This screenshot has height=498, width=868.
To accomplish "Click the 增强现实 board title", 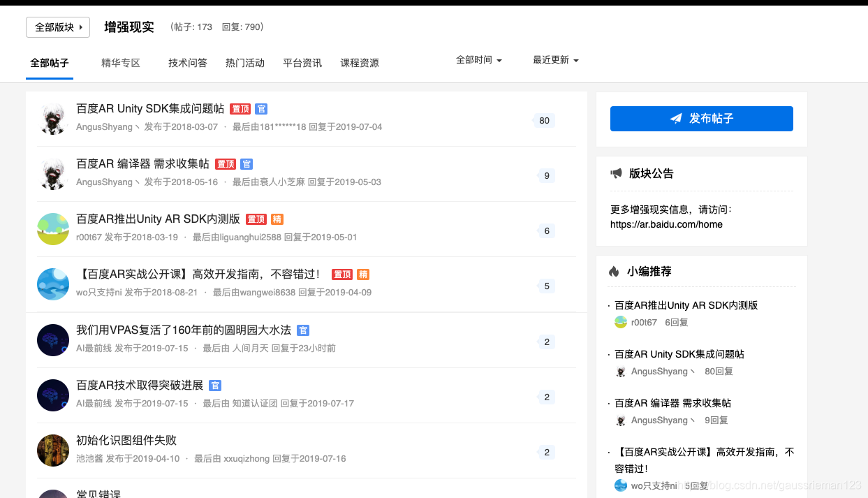I will click(129, 27).
